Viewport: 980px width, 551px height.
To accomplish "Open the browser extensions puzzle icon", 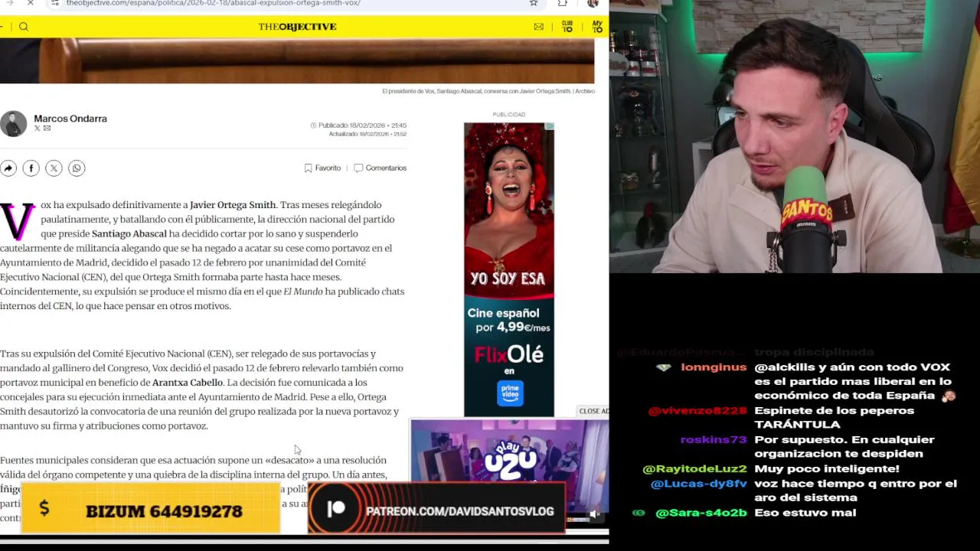I will [x=563, y=3].
